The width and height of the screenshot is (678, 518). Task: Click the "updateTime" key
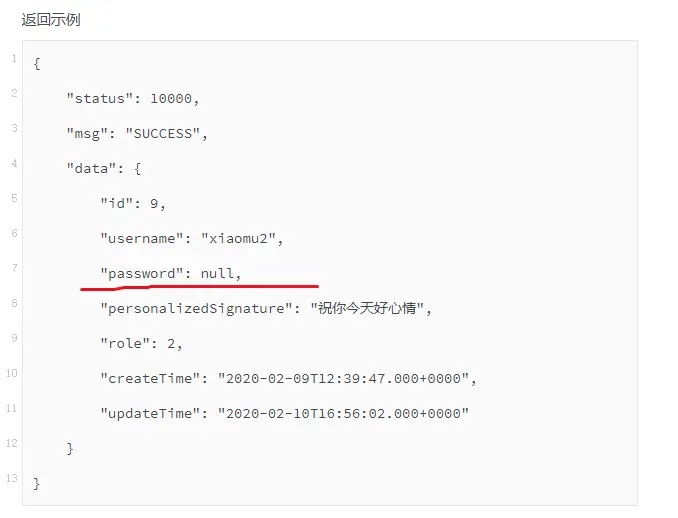click(149, 413)
